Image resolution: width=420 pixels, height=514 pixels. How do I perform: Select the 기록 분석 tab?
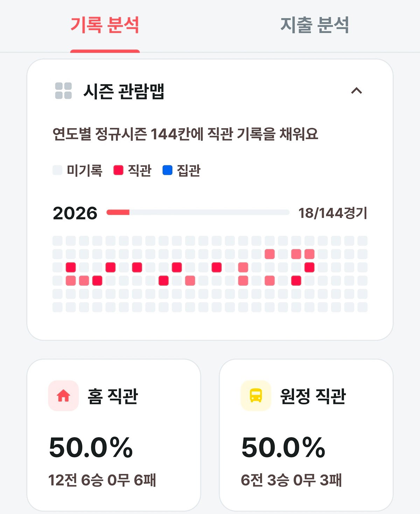[105, 25]
